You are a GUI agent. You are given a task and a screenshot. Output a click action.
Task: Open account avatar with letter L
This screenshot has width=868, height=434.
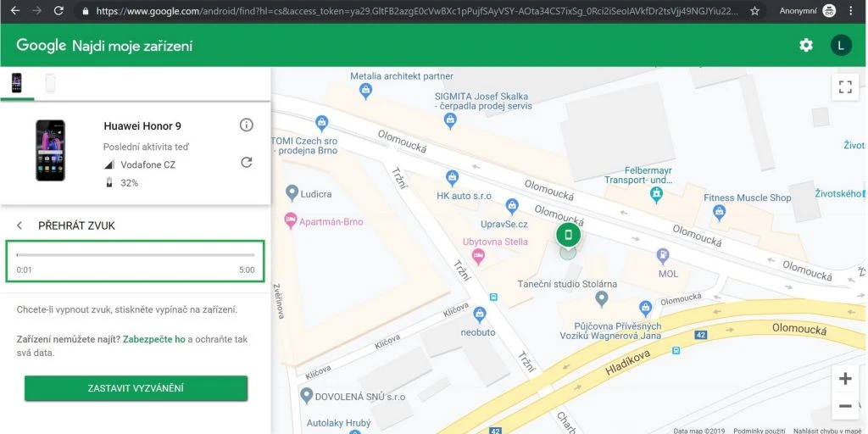tap(840, 45)
